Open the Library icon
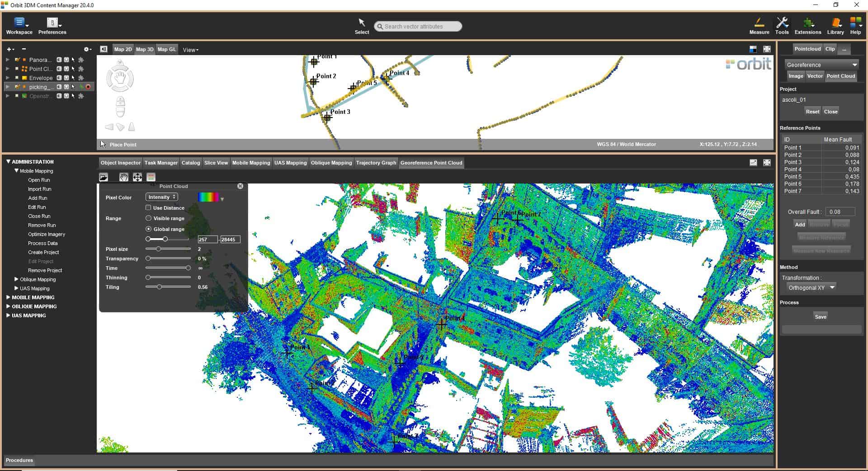The image size is (868, 471). [835, 25]
